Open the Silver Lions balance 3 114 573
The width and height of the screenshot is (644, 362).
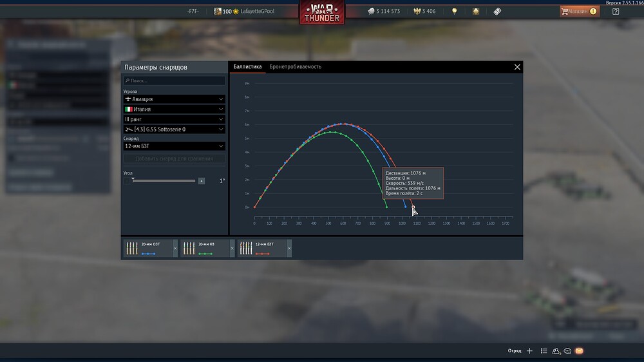384,12
